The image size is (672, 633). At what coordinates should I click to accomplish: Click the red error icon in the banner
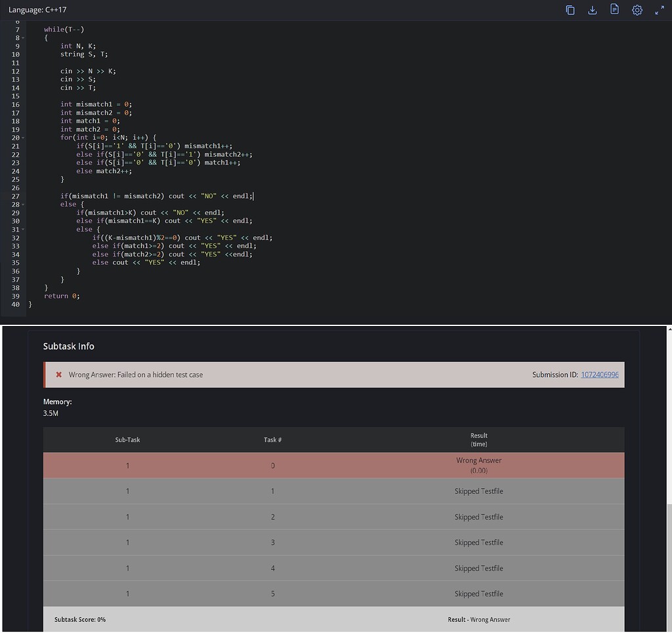(58, 375)
